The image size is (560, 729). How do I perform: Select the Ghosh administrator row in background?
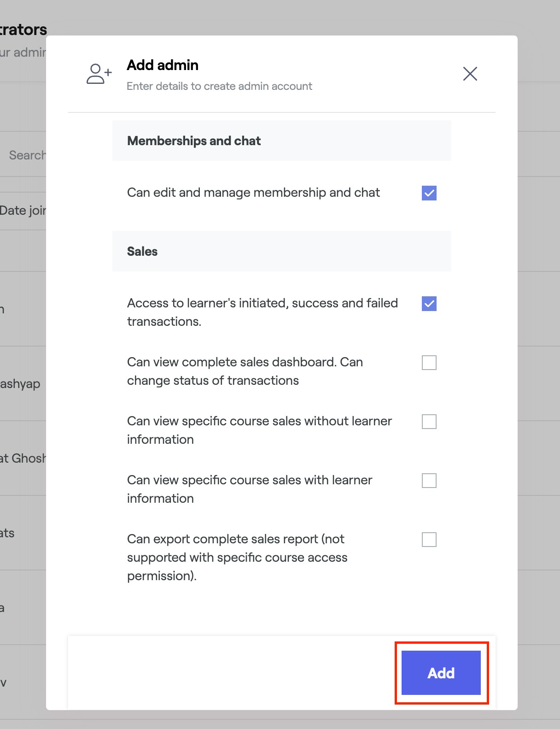pos(23,459)
